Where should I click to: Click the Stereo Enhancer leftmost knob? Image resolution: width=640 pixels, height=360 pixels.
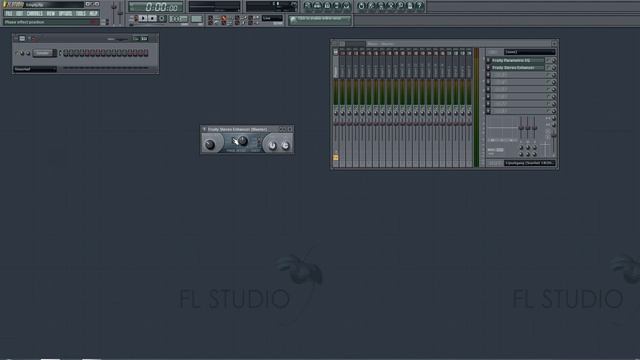click(210, 144)
